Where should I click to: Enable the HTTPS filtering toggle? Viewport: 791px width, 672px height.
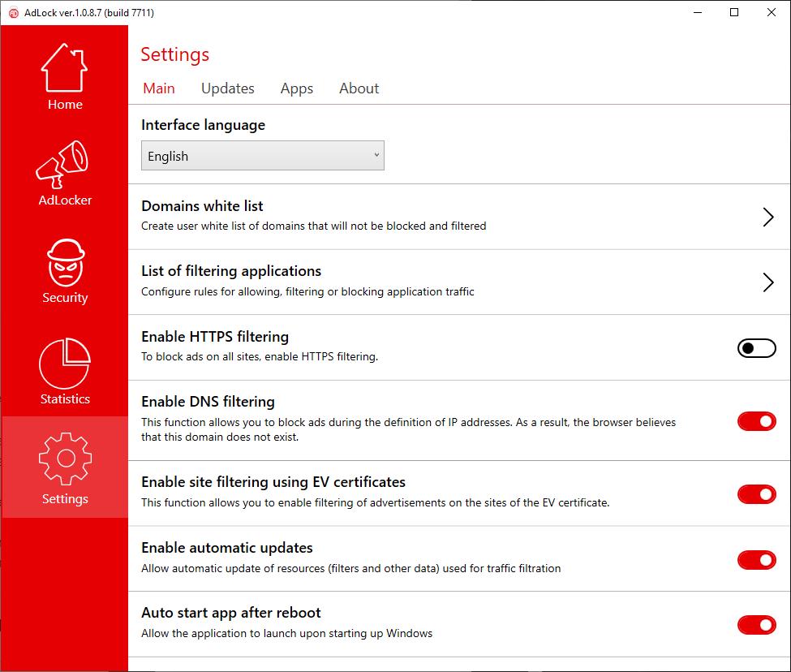pos(756,348)
